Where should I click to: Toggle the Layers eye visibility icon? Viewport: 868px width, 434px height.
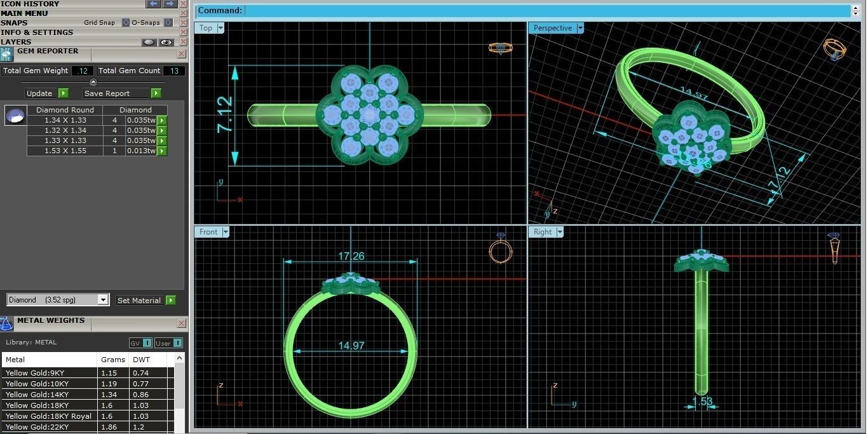coord(166,42)
